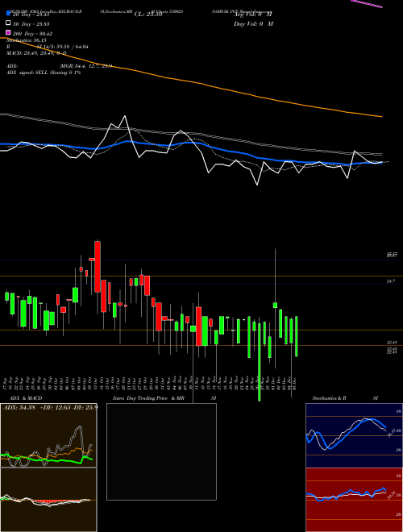Open the blue Stochastics chart panel
Viewport: 403px width, 532px height.
354,435
